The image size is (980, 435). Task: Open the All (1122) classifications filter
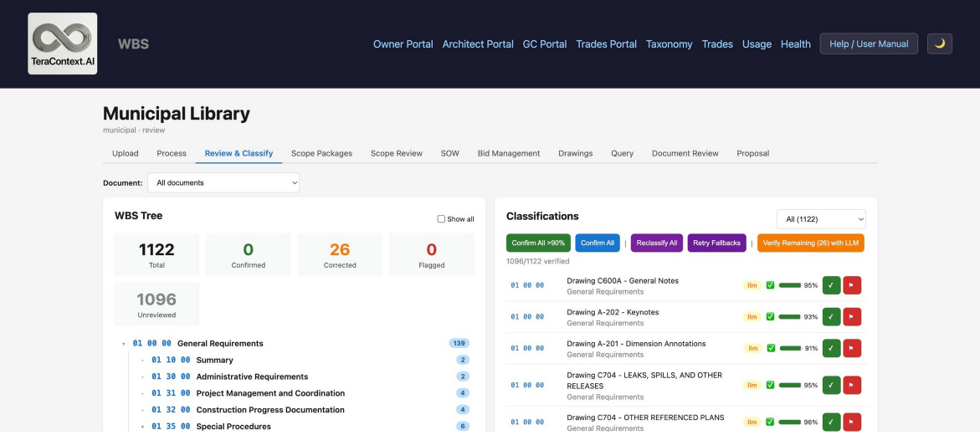pos(821,218)
